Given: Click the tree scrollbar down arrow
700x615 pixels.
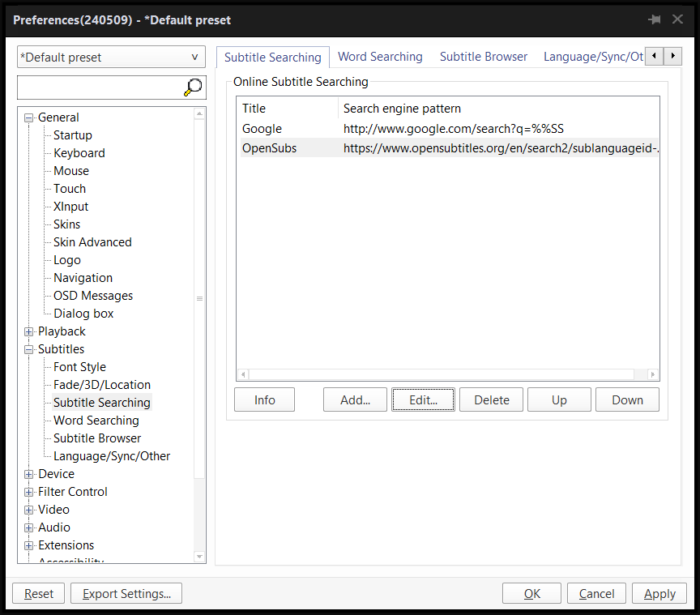Looking at the screenshot, I should pos(199,557).
